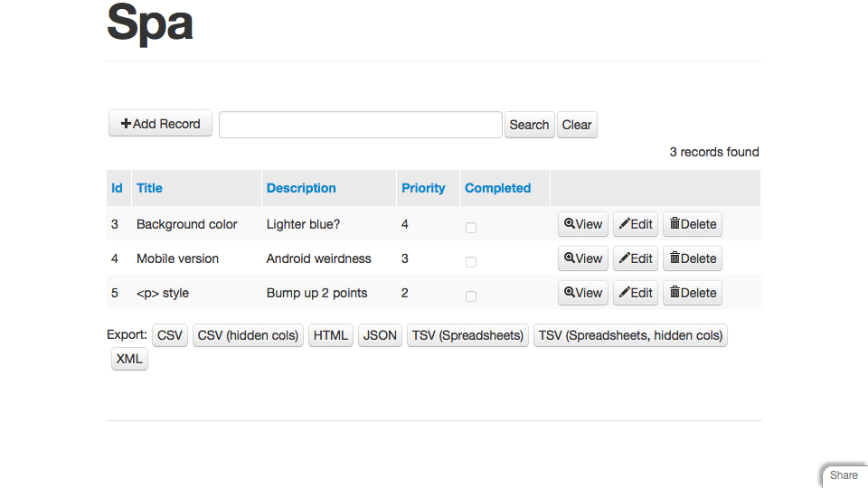Image resolution: width=868 pixels, height=488 pixels.
Task: Open the Share tab
Action: (844, 475)
